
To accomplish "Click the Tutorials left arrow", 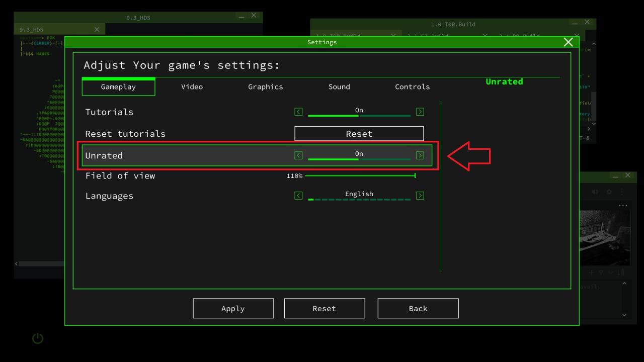I will tap(298, 112).
